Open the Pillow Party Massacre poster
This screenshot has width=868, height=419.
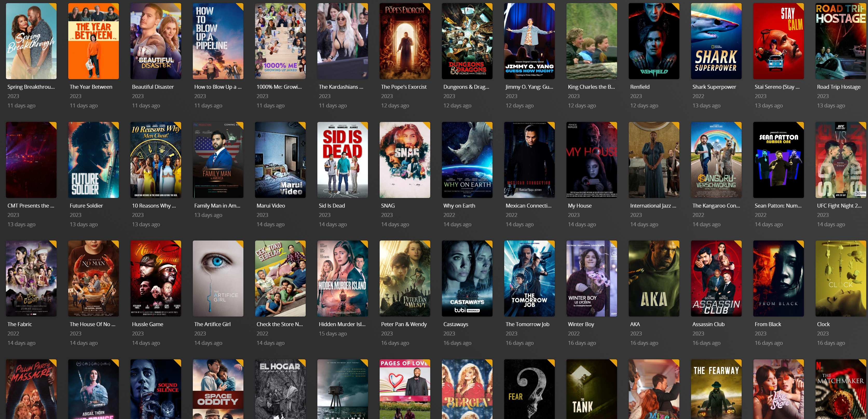(31, 389)
